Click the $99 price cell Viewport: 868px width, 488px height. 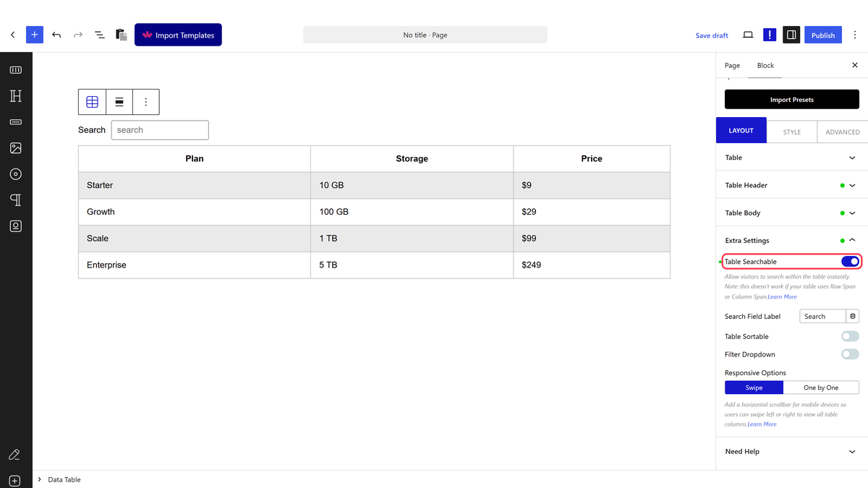592,239
